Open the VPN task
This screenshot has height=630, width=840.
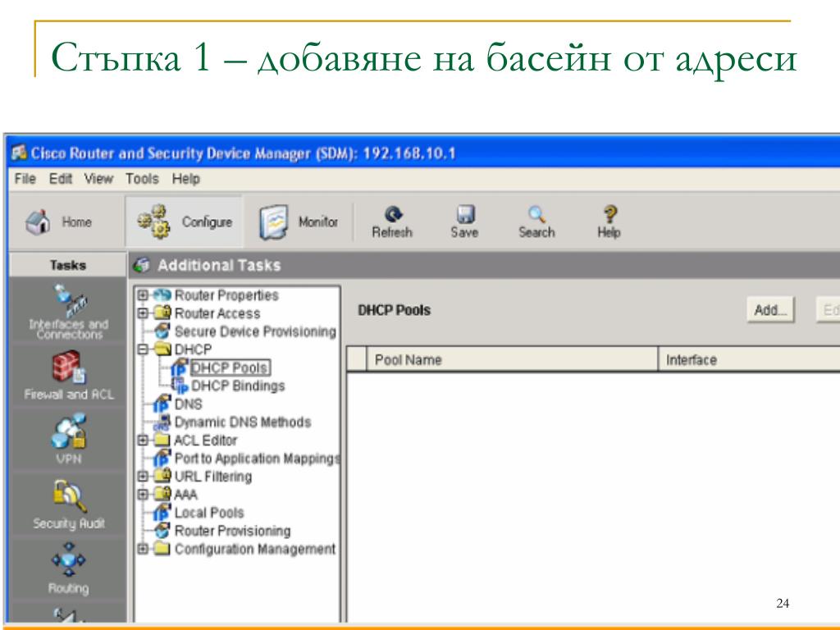(69, 439)
